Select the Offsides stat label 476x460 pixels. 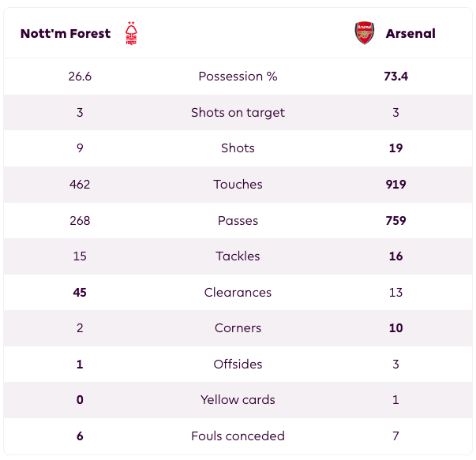pos(238,364)
